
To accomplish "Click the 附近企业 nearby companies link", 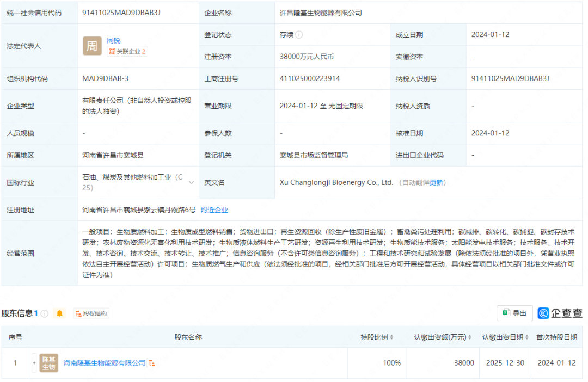I will pyautogui.click(x=215, y=210).
